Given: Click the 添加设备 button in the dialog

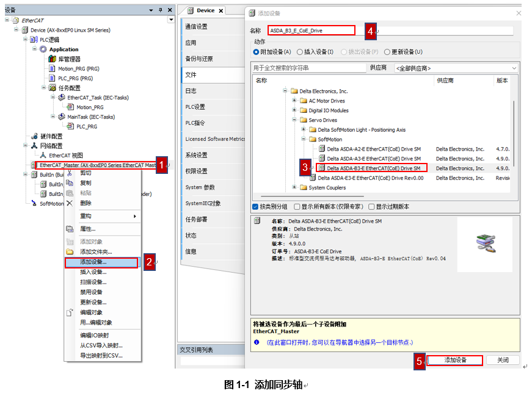Looking at the screenshot, I should click(x=455, y=360).
